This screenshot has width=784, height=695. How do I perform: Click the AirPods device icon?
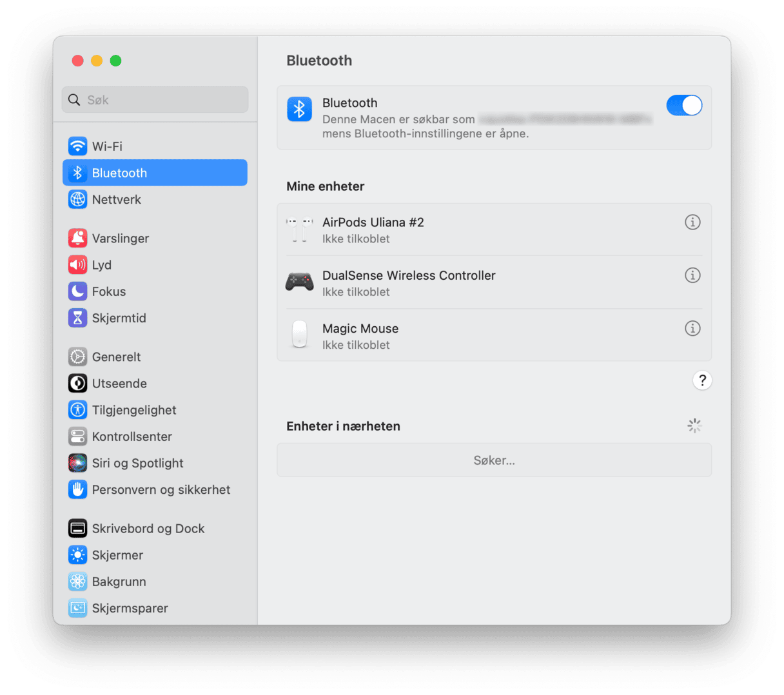point(299,230)
